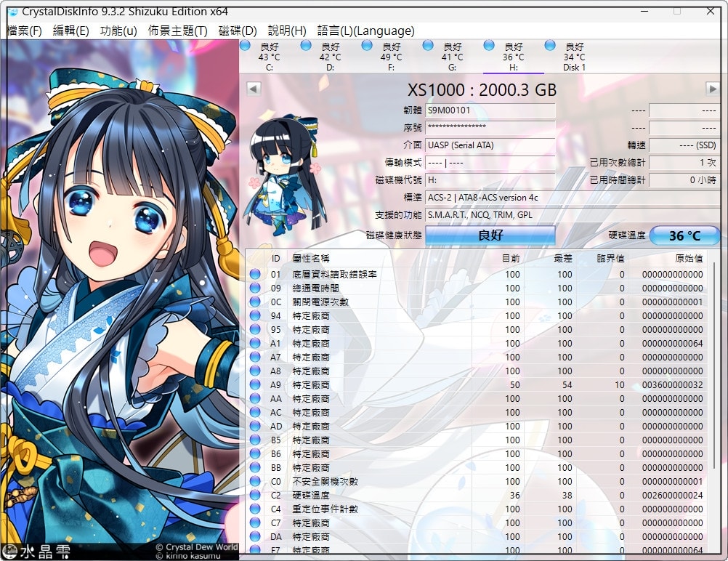Viewport: 728px width, 561px height.
Task: Click the 36 °C temperature button
Action: pyautogui.click(x=684, y=235)
